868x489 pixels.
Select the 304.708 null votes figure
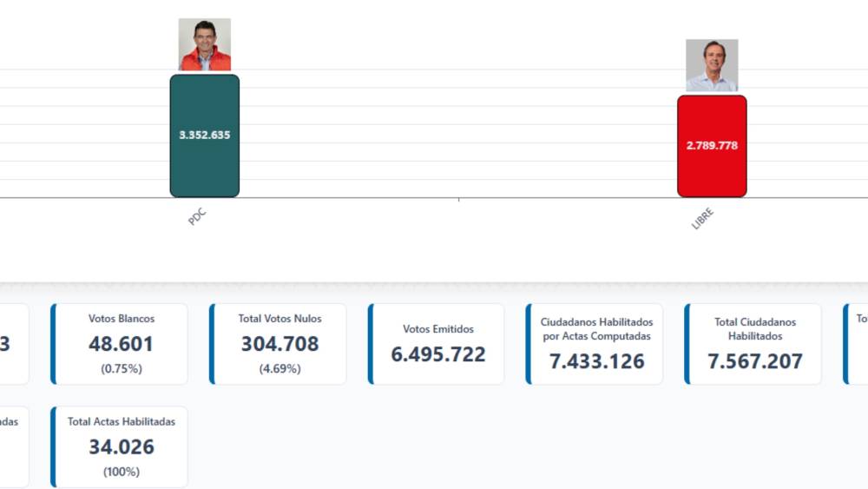(279, 344)
